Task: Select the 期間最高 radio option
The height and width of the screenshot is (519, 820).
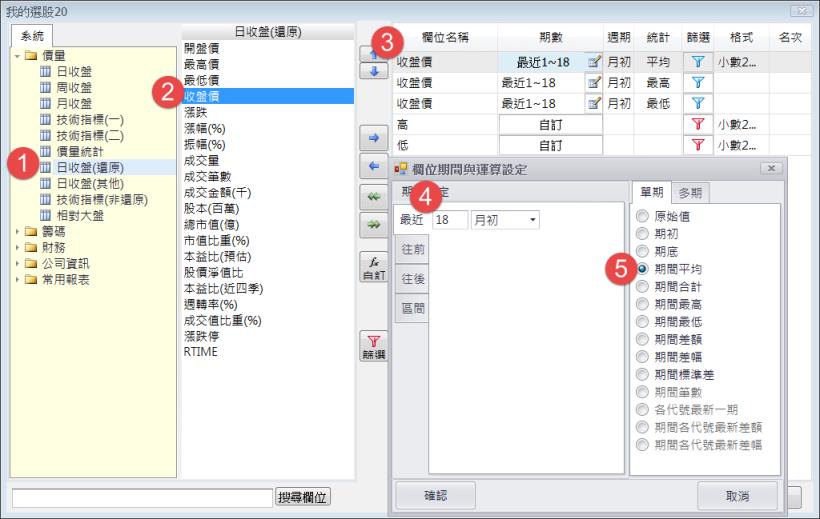Action: 642,304
